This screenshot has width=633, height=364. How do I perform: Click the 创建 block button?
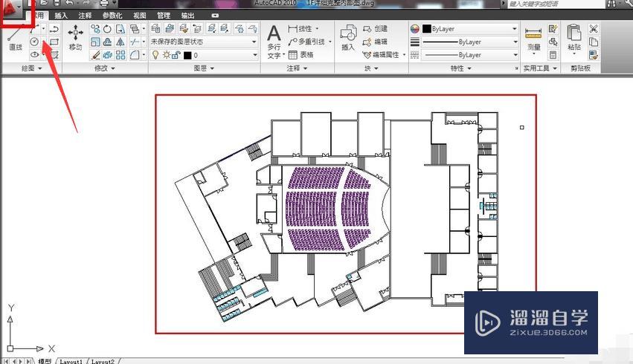tap(376, 29)
